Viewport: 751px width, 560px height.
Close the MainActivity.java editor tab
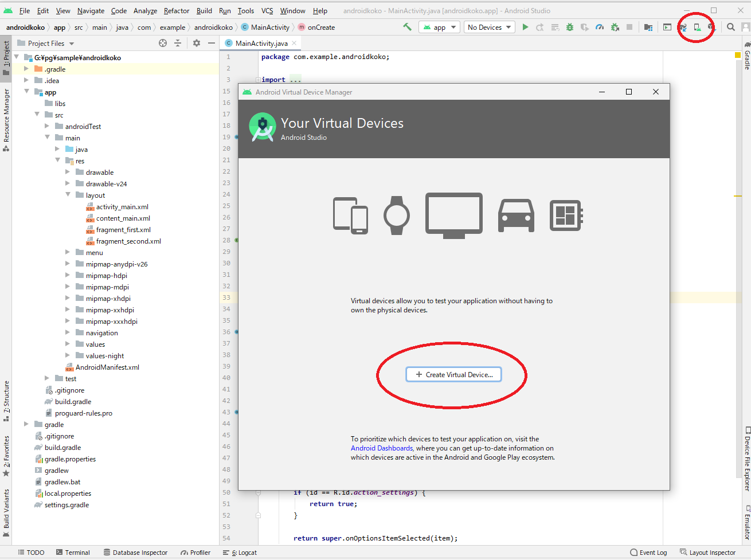pyautogui.click(x=294, y=43)
